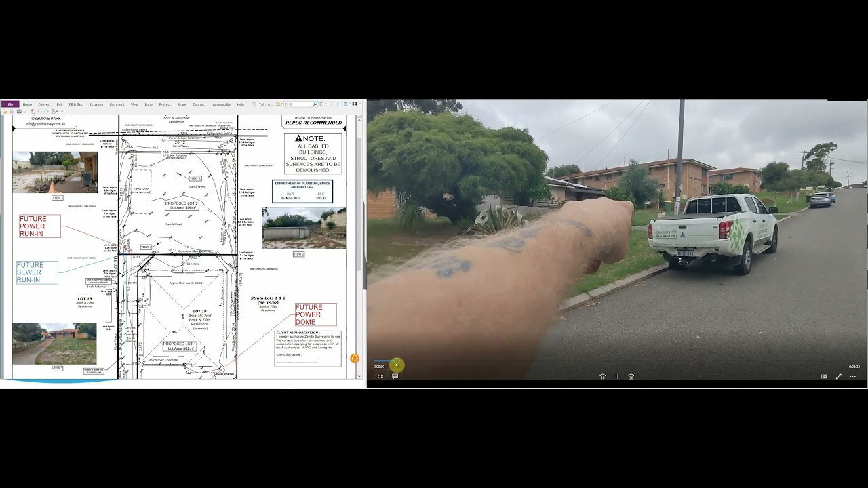
Task: Click the Save icon in quick toolbar
Action: pyautogui.click(x=12, y=111)
